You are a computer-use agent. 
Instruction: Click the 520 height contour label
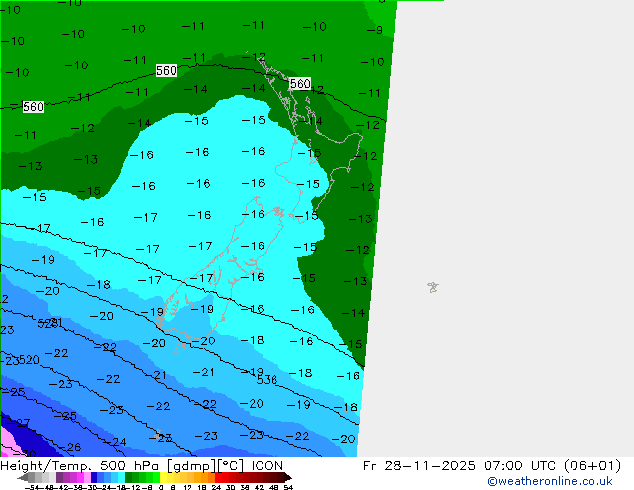pos(29,359)
